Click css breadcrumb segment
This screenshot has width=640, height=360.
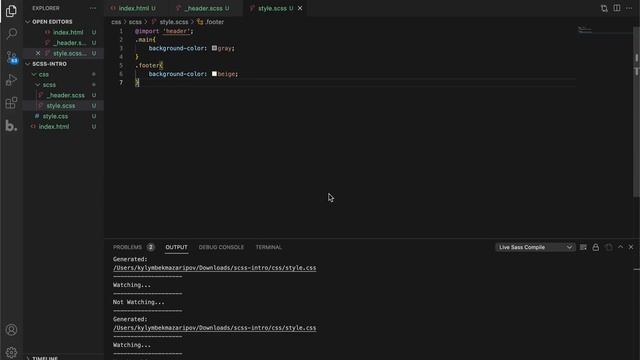pyautogui.click(x=116, y=22)
